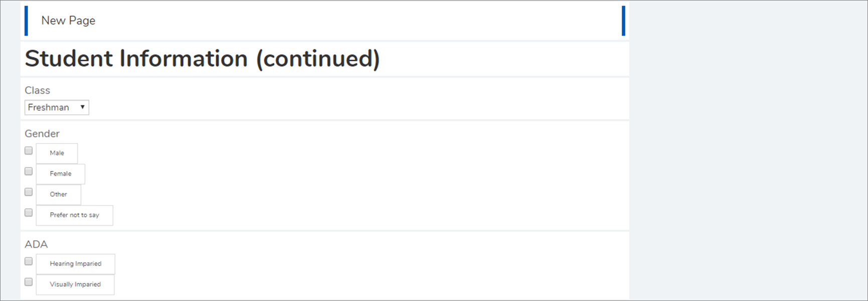This screenshot has height=301, width=868.
Task: Click the Male option text box
Action: 57,153
